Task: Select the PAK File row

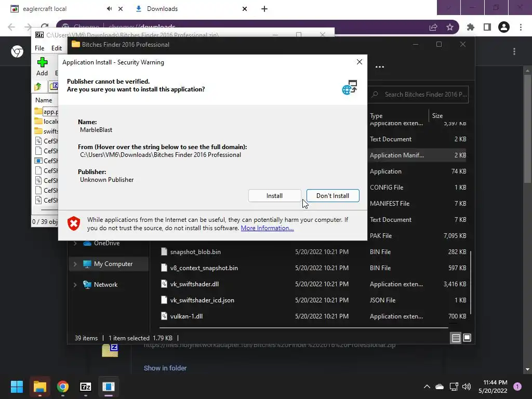Action: point(417,236)
